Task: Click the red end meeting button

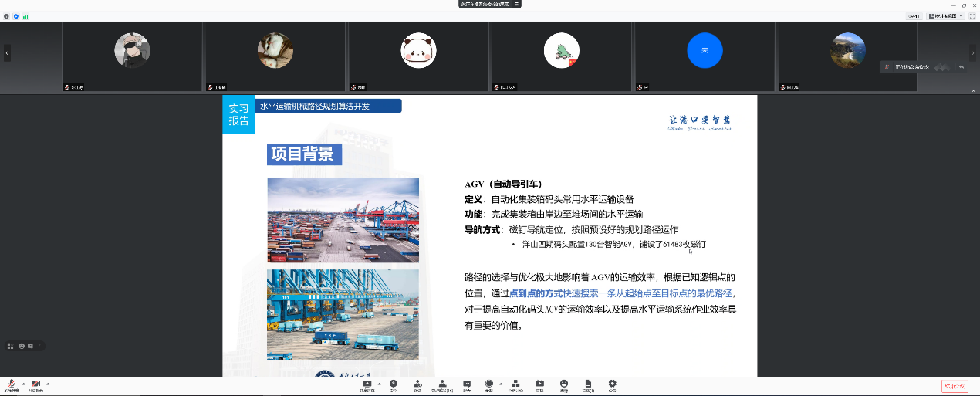Action: [954, 386]
